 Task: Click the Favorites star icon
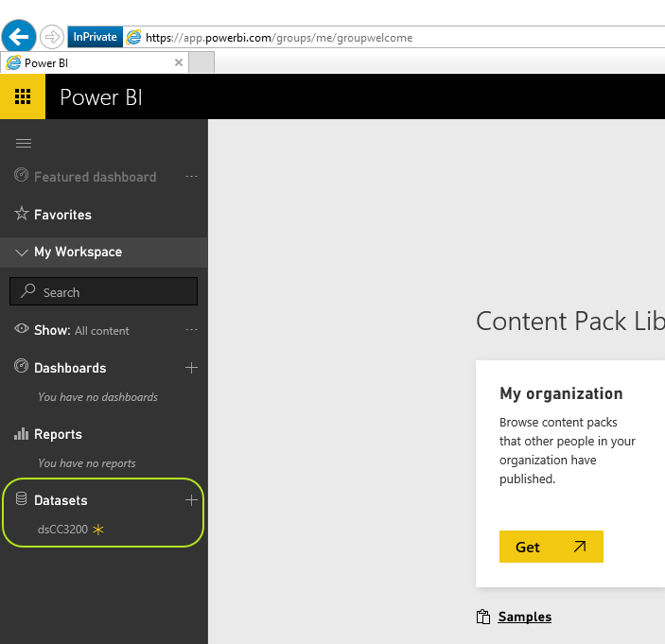(x=21, y=214)
